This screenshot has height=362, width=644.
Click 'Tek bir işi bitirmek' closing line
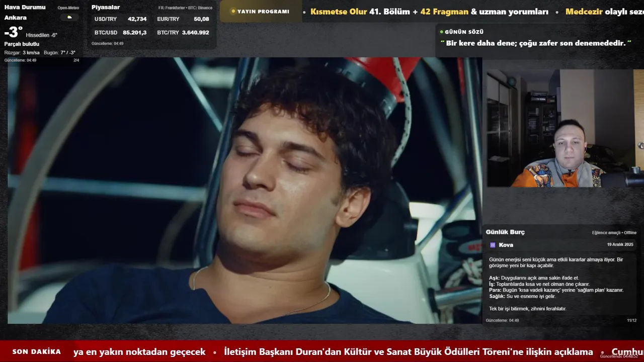(528, 309)
